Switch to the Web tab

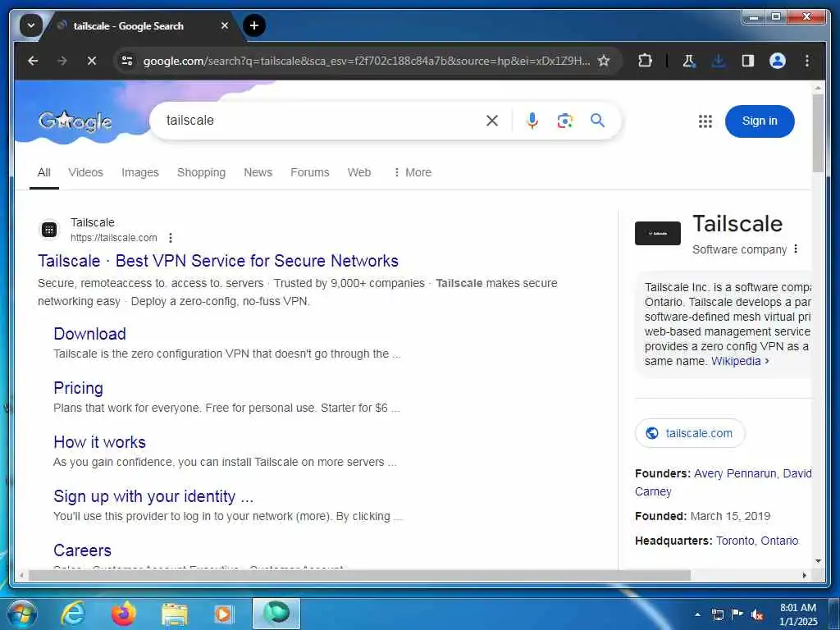tap(359, 172)
